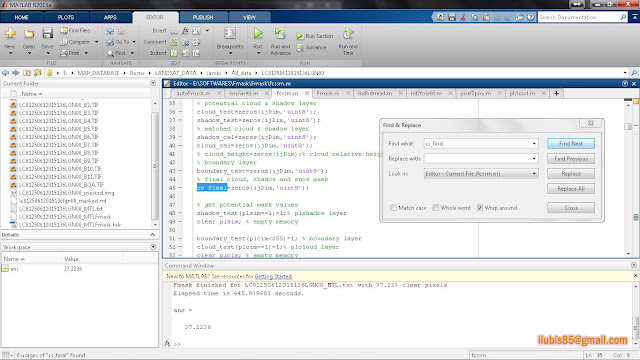Click Run and Advance
The height and width of the screenshot is (360, 640).
pos(280,41)
